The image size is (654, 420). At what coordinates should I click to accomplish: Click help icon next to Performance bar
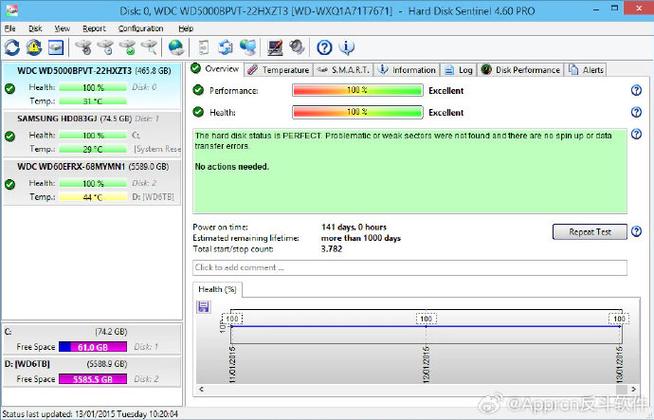[636, 90]
